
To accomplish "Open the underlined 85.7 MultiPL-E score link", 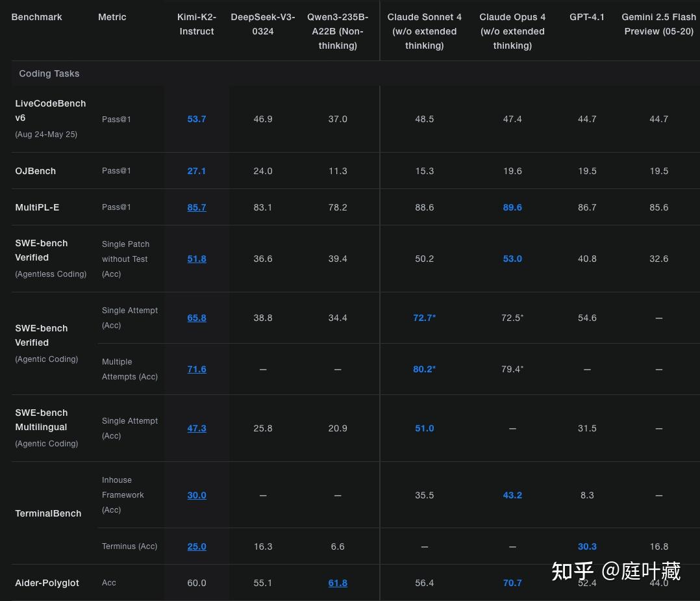I will (x=196, y=207).
